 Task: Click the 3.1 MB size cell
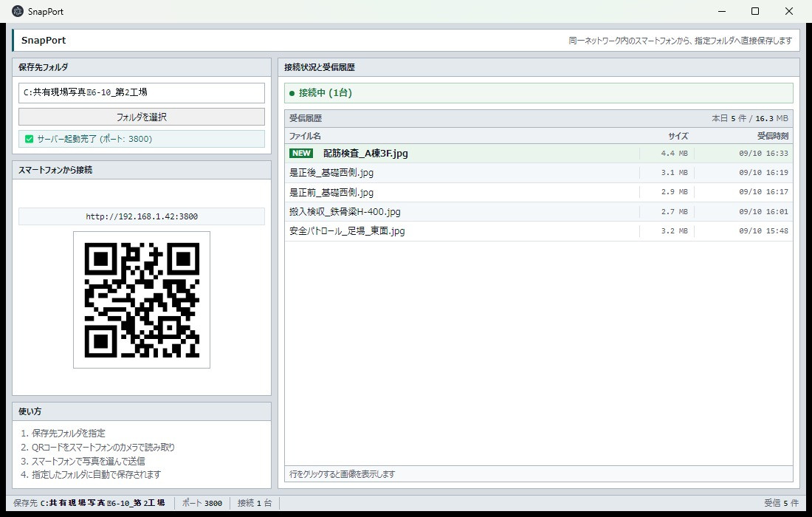674,173
